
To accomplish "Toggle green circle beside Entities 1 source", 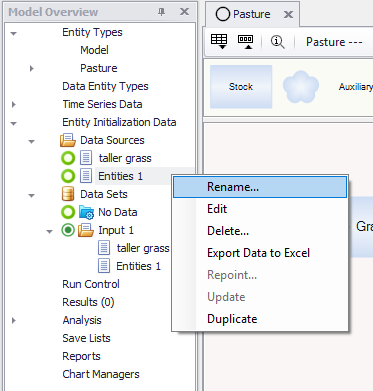I will click(68, 176).
